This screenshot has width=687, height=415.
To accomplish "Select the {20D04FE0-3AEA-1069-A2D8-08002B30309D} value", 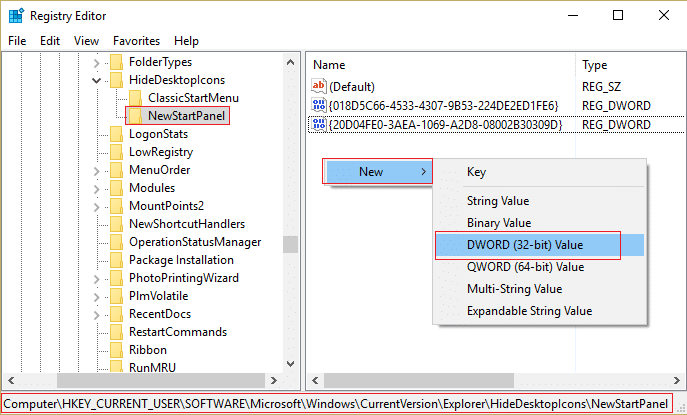I will pyautogui.click(x=445, y=125).
